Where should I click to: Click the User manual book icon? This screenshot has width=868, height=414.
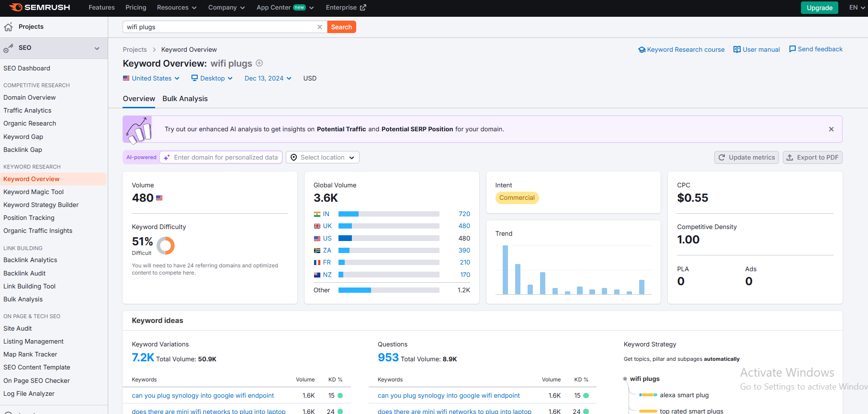pyautogui.click(x=737, y=49)
